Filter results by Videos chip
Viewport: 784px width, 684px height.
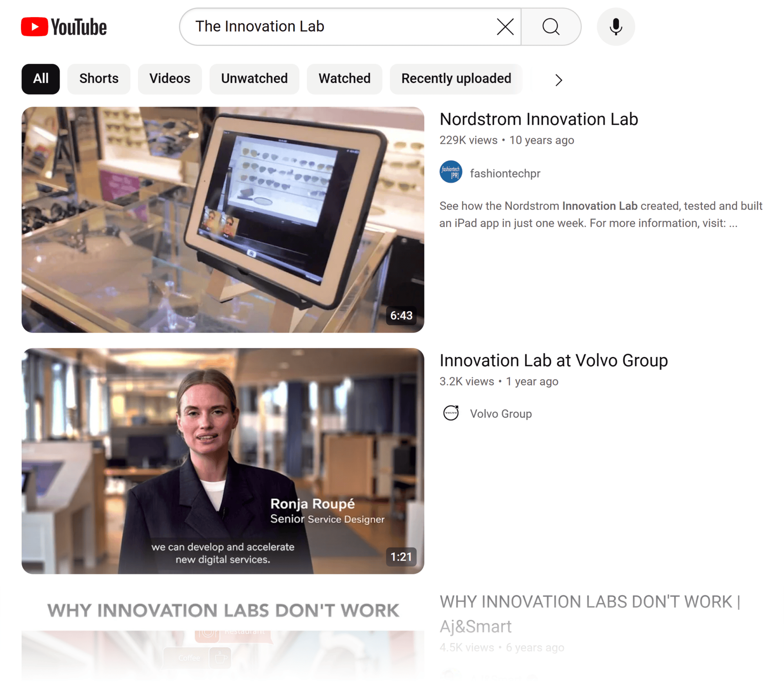click(170, 79)
